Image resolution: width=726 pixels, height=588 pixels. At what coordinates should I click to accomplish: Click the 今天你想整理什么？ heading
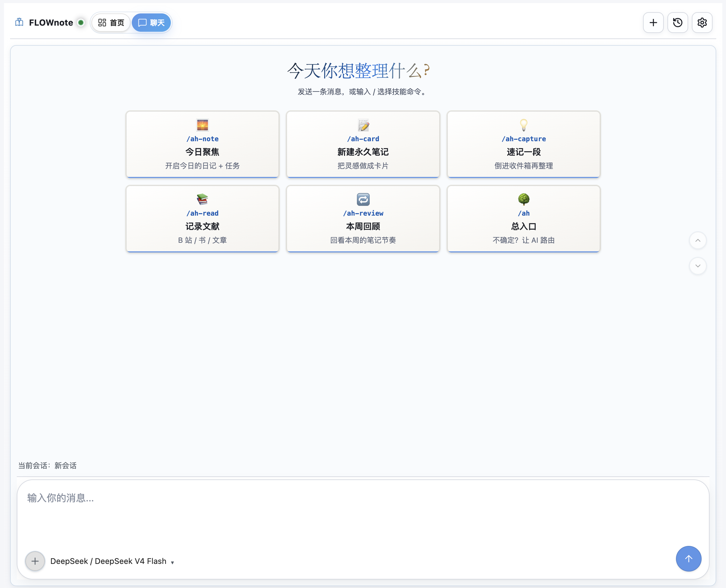pyautogui.click(x=358, y=71)
